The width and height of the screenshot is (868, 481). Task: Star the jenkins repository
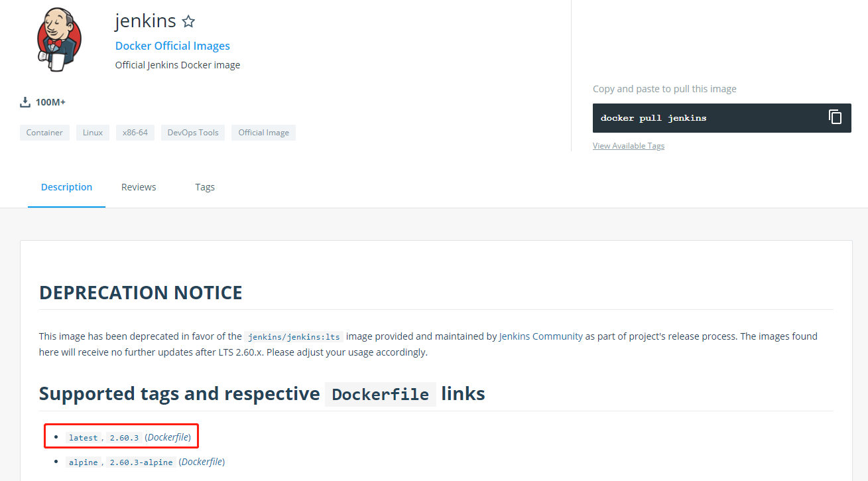tap(188, 22)
